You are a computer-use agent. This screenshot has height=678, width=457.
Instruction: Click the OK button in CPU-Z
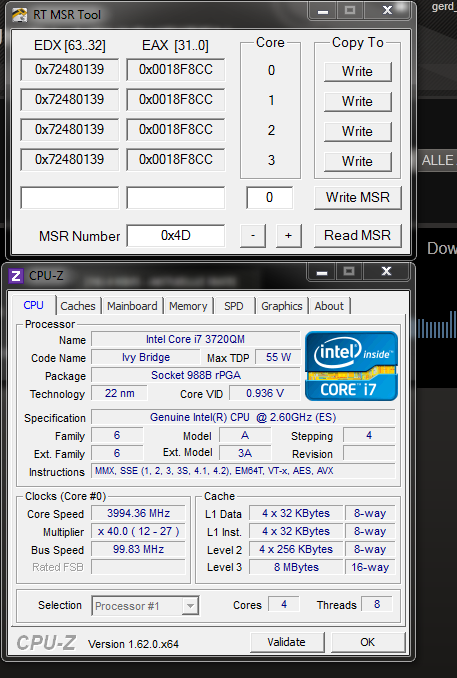pyautogui.click(x=368, y=642)
